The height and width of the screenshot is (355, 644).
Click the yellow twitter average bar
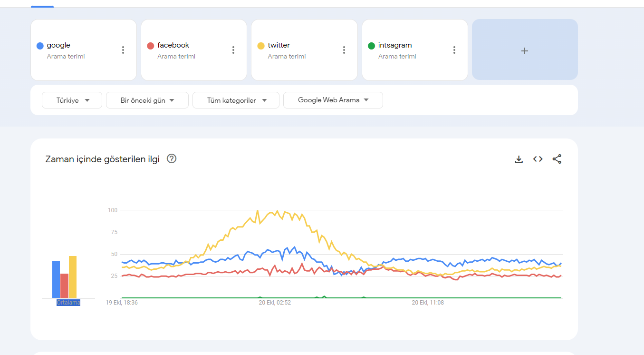point(73,277)
